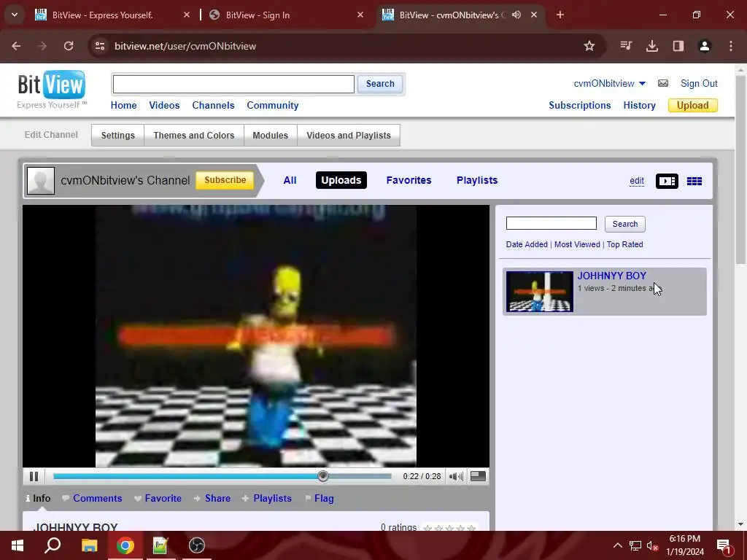Open the Windows Start menu

18,545
